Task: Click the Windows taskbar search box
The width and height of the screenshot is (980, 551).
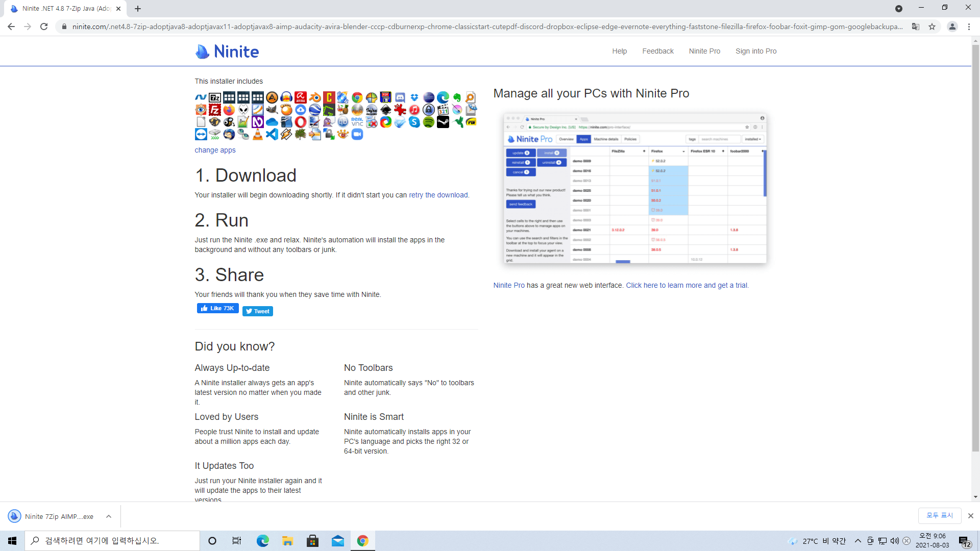Action: [112, 541]
